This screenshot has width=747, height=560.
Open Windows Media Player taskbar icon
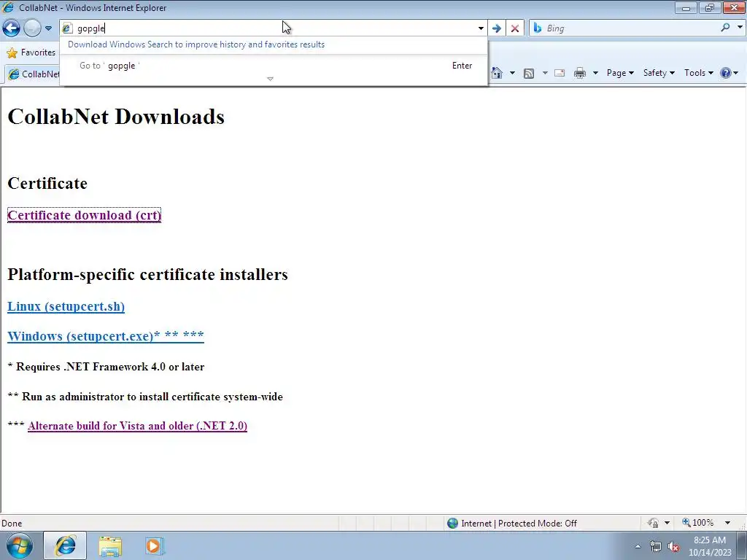click(155, 545)
